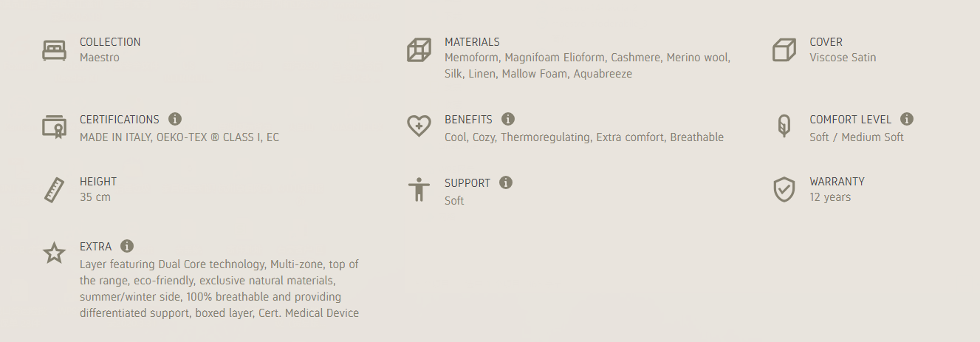This screenshot has height=342, width=980.
Task: Open the info tooltip beside Extra
Action: pos(127,246)
